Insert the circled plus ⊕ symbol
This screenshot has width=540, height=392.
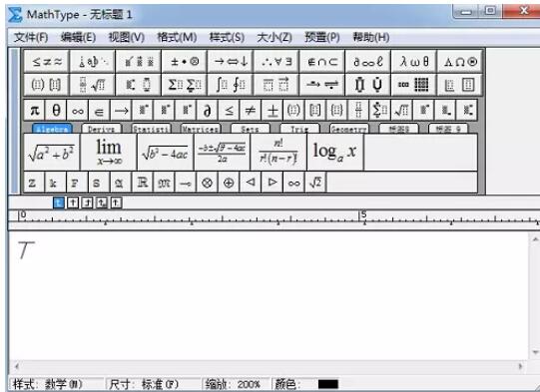click(x=229, y=183)
